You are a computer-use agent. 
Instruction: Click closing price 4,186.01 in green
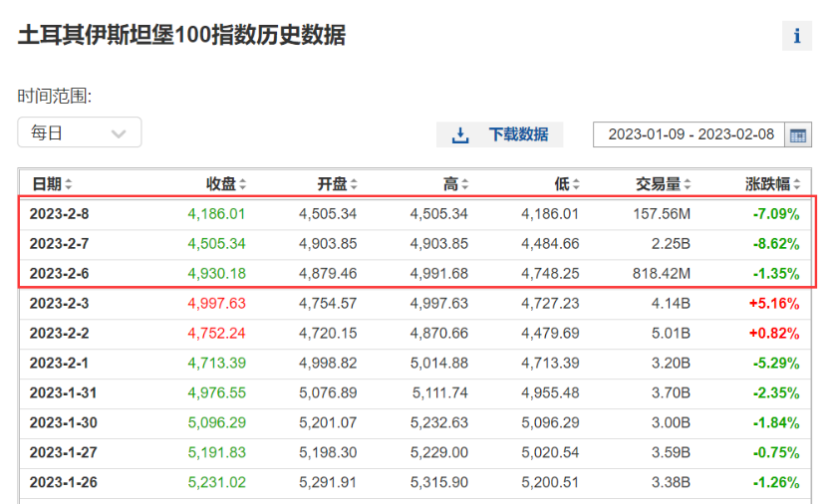216,214
